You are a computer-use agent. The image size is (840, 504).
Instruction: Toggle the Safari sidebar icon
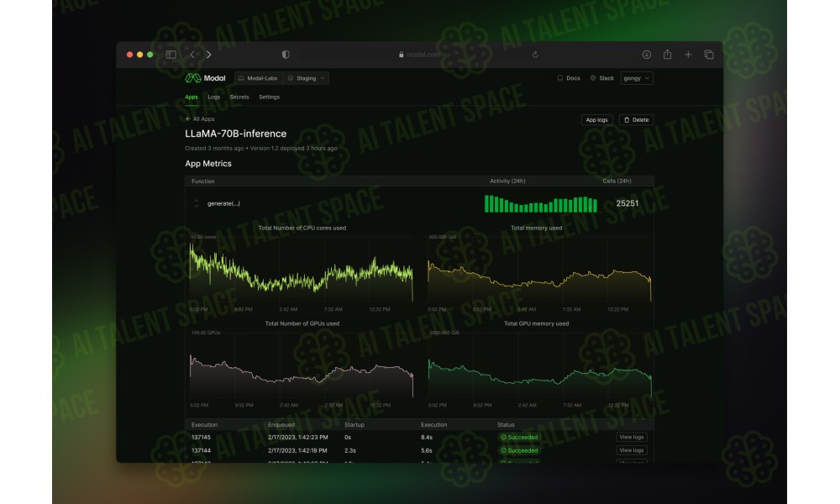click(x=171, y=55)
